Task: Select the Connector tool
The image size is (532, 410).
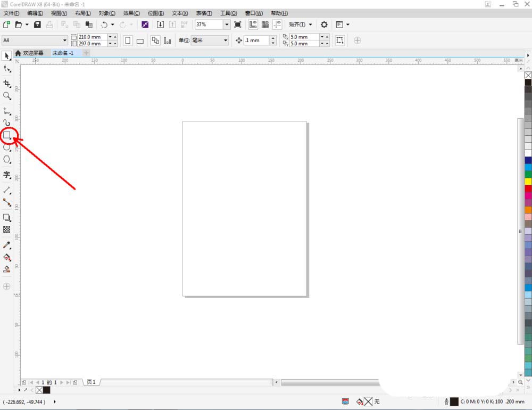Action: click(x=7, y=202)
